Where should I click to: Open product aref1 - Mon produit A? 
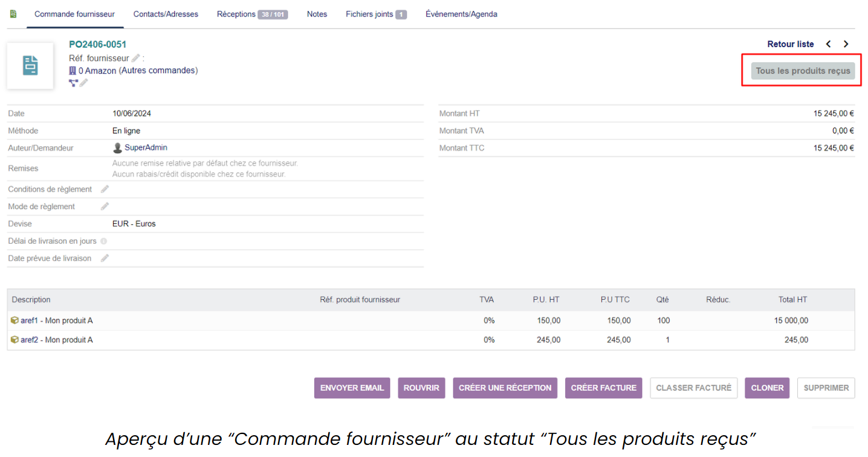pyautogui.click(x=57, y=320)
